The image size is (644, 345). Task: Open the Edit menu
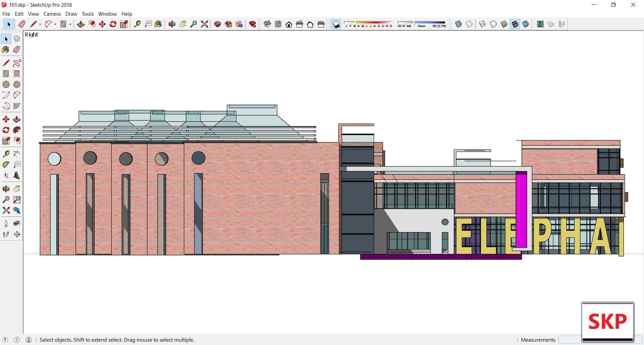(19, 14)
